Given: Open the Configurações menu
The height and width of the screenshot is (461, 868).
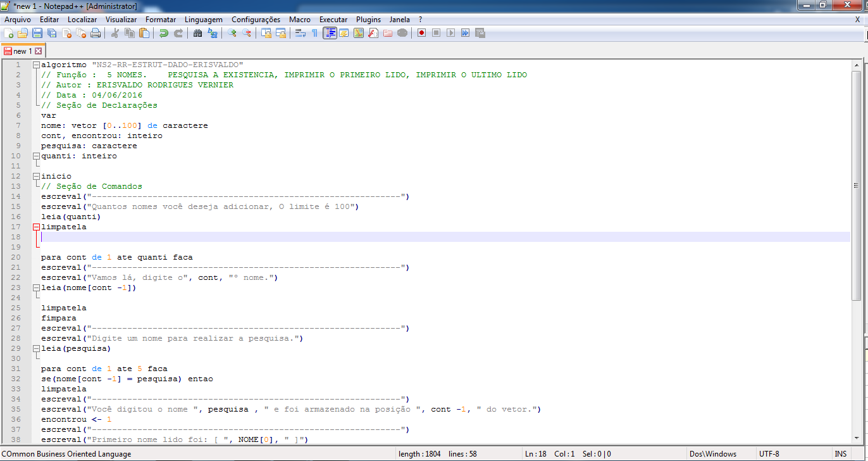Looking at the screenshot, I should [256, 20].
